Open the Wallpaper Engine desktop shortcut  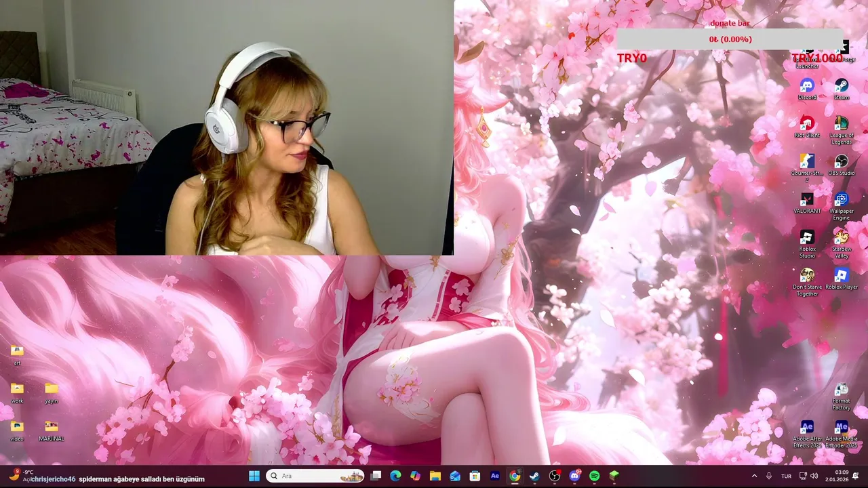coord(842,206)
